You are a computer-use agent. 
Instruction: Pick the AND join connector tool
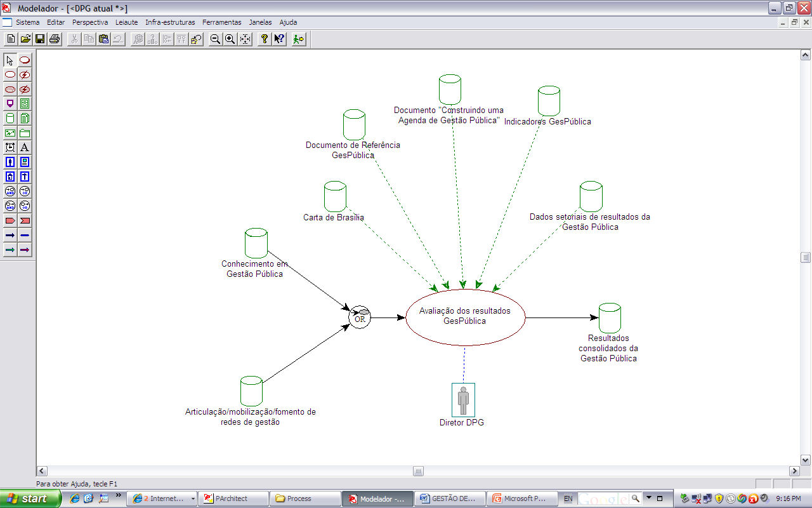[10, 206]
